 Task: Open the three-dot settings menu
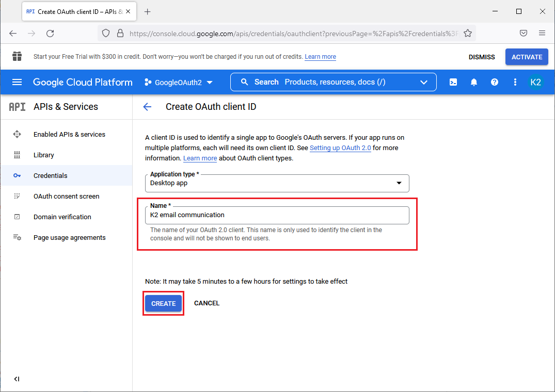515,82
